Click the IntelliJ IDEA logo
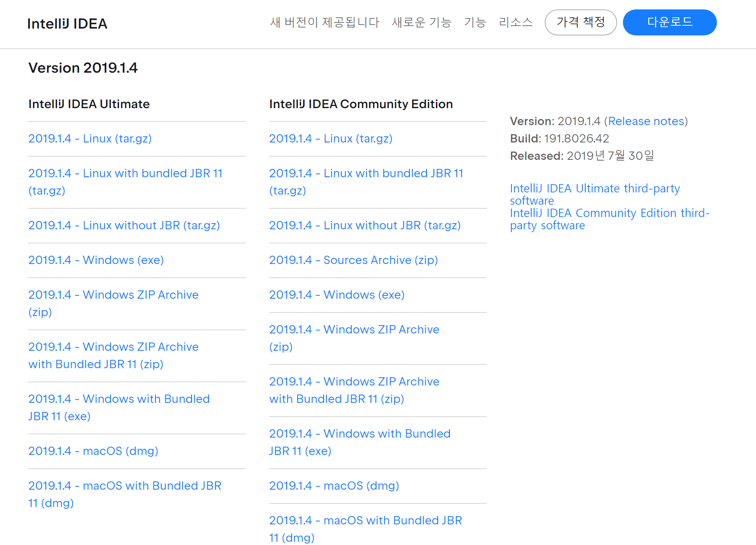The height and width of the screenshot is (545, 756). tap(67, 24)
